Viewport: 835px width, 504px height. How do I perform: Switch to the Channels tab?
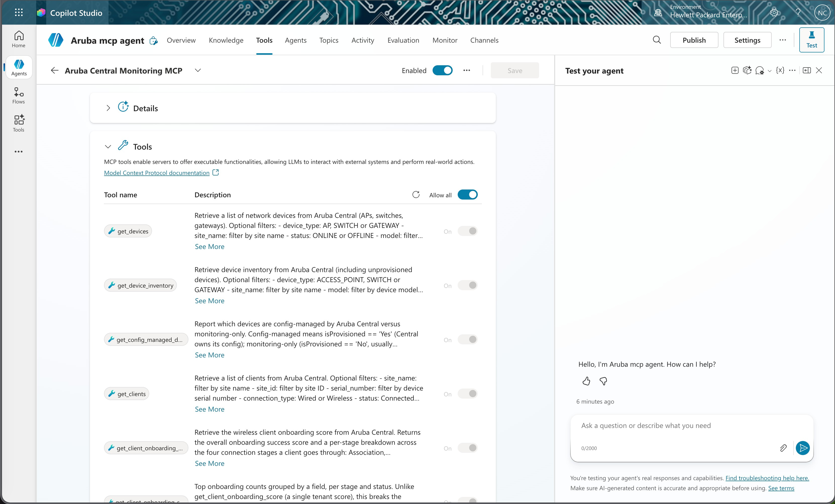pos(484,40)
